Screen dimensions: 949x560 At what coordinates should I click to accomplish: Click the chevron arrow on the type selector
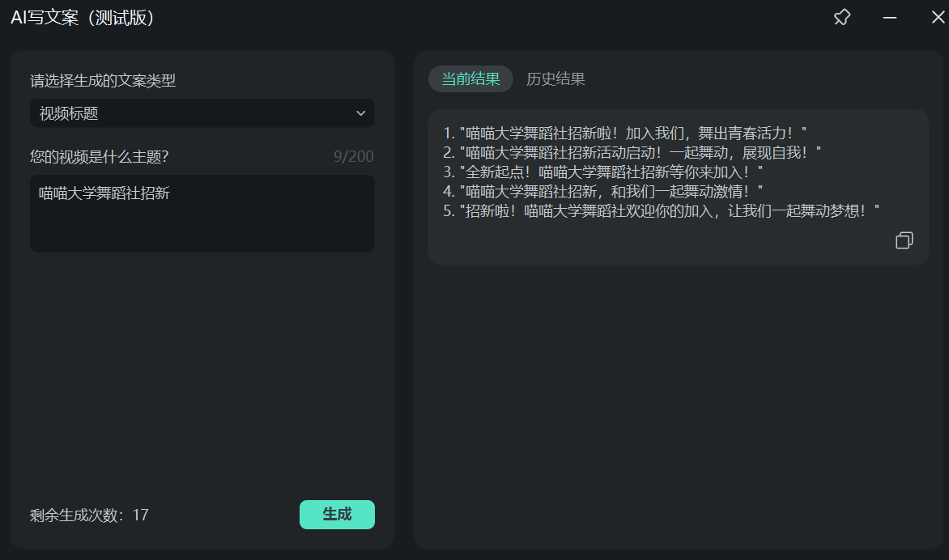pos(361,113)
